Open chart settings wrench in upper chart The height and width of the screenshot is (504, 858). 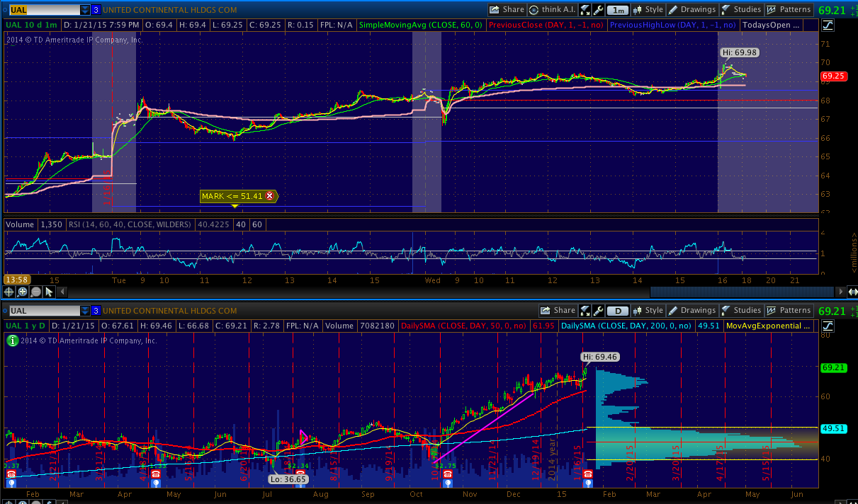click(598, 10)
